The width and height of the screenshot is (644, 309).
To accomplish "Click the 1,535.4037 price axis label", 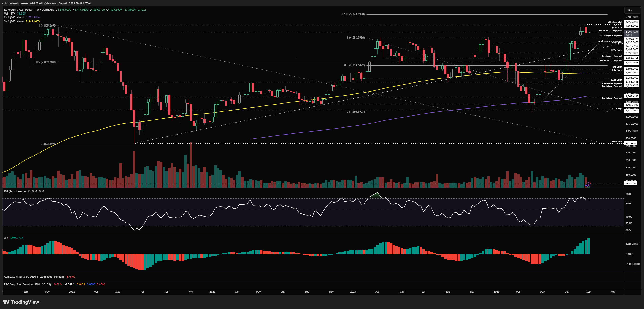I will point(632,105).
